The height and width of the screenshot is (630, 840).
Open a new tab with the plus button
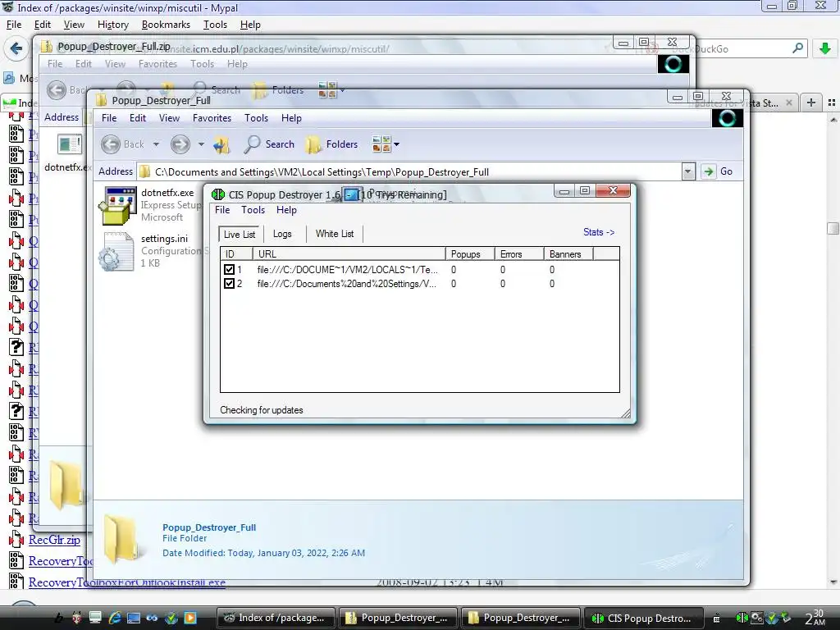pyautogui.click(x=811, y=103)
